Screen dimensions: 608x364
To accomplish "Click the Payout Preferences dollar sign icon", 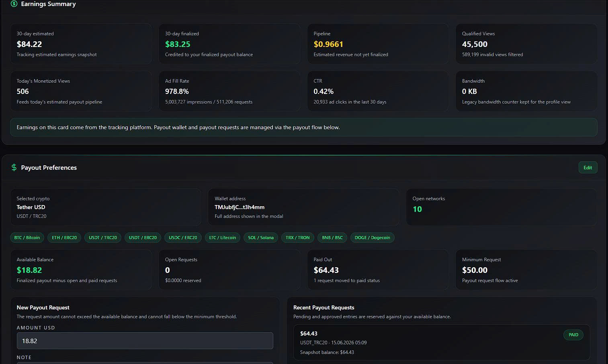I will tap(14, 167).
